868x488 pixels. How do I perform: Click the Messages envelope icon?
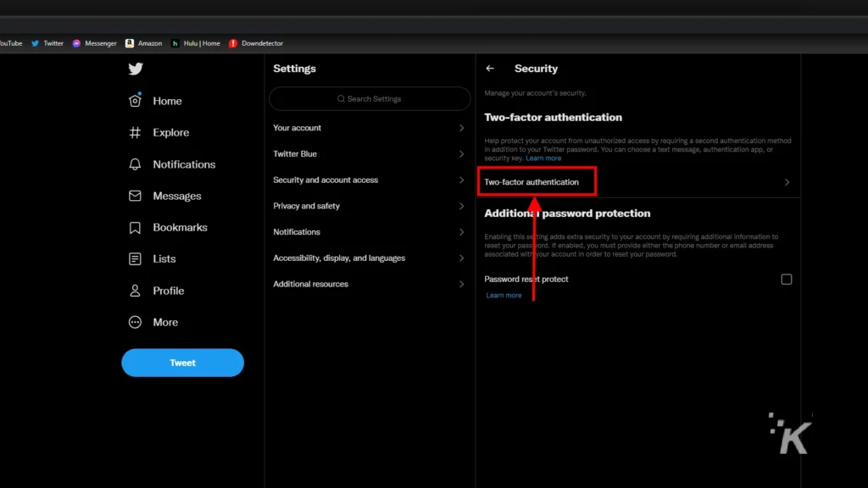(x=135, y=196)
